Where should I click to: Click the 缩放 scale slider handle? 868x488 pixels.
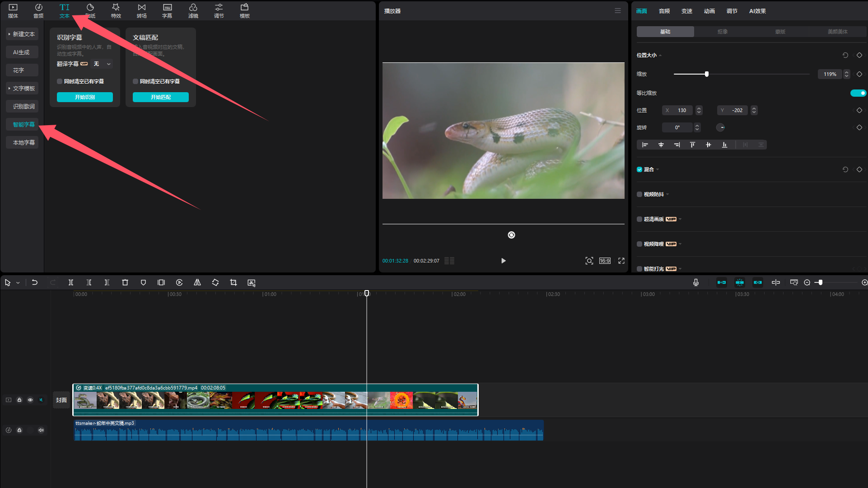coord(707,74)
